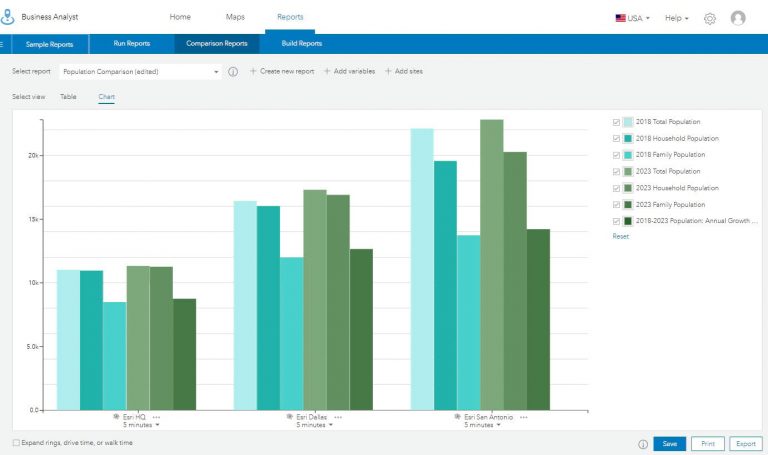Open the Help dropdown menu
The height and width of the screenshot is (455, 768).
[x=676, y=18]
